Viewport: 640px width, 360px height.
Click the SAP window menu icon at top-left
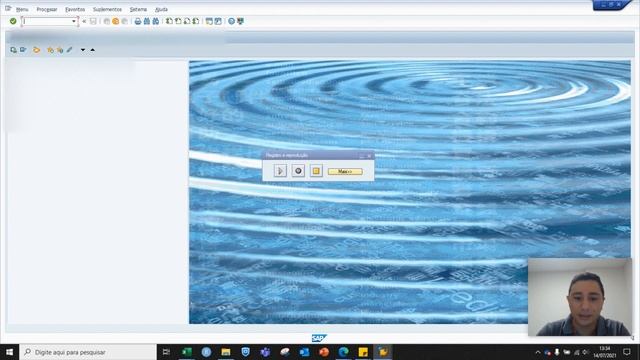(8, 8)
